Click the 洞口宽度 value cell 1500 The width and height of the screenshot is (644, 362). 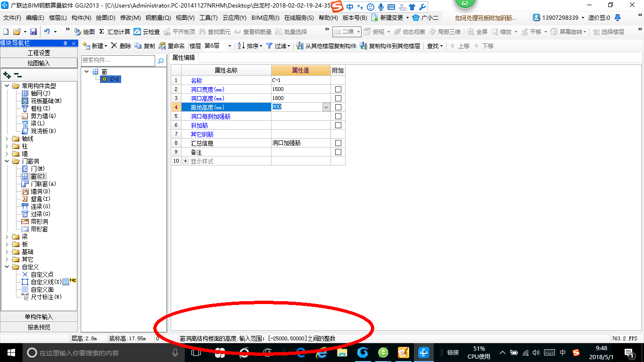(x=301, y=89)
